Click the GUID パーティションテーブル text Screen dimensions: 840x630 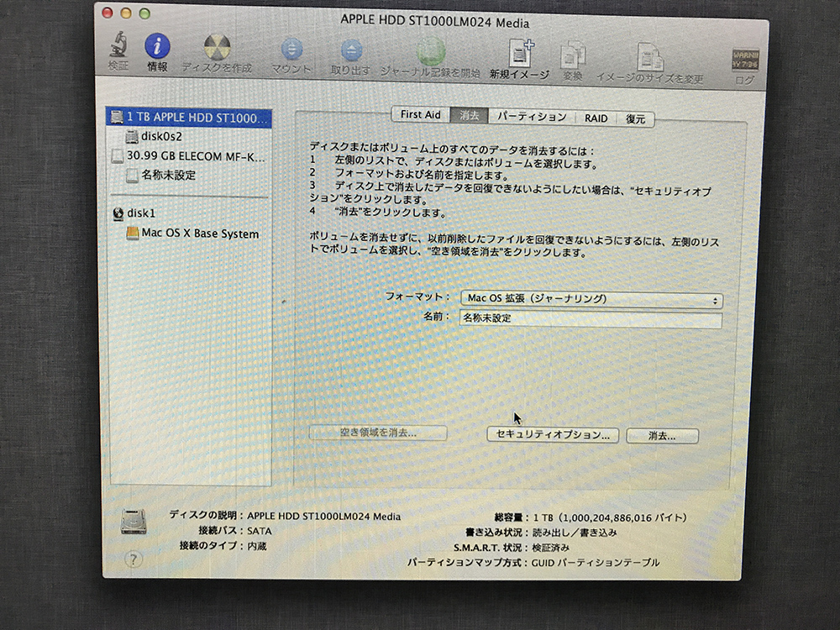click(596, 563)
